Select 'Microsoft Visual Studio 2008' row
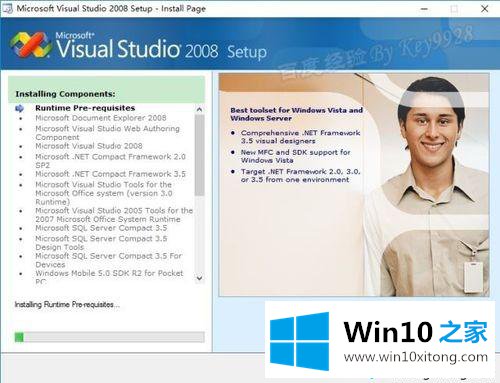The height and width of the screenshot is (383, 500). click(89, 146)
